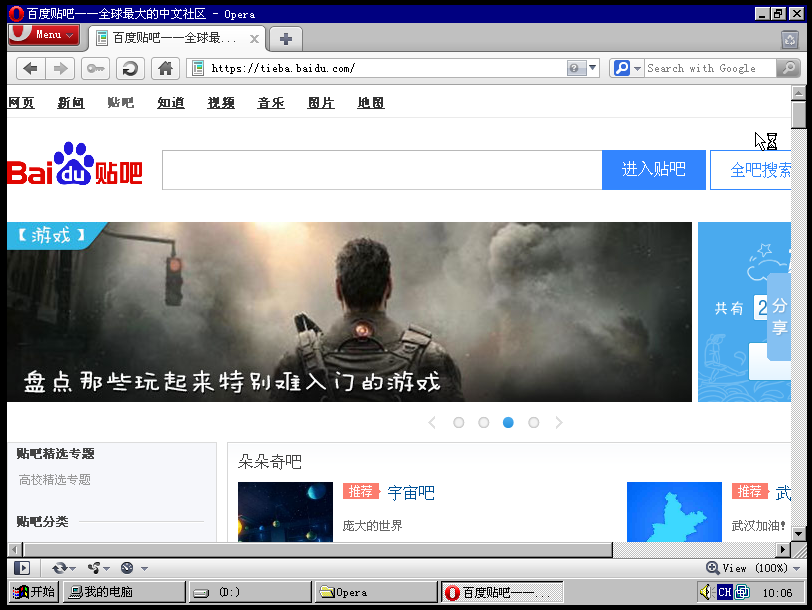The image size is (812, 610).
Task: Open the Opera Link sync icon
Action: (x=60, y=568)
